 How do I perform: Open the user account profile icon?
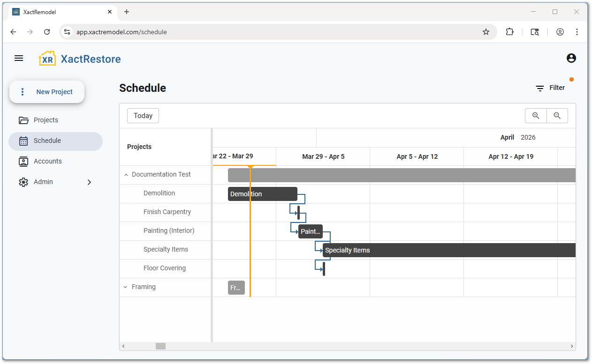point(571,58)
